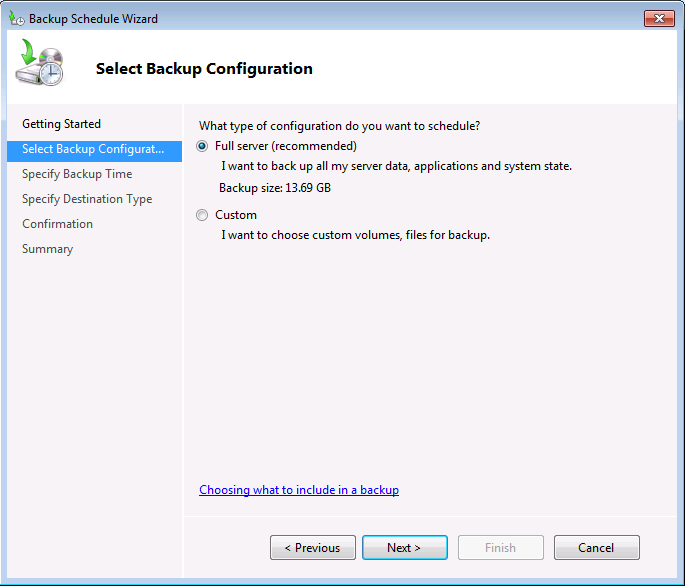The height and width of the screenshot is (586, 685).
Task: Open the Specify Destination Type step
Action: 87,199
